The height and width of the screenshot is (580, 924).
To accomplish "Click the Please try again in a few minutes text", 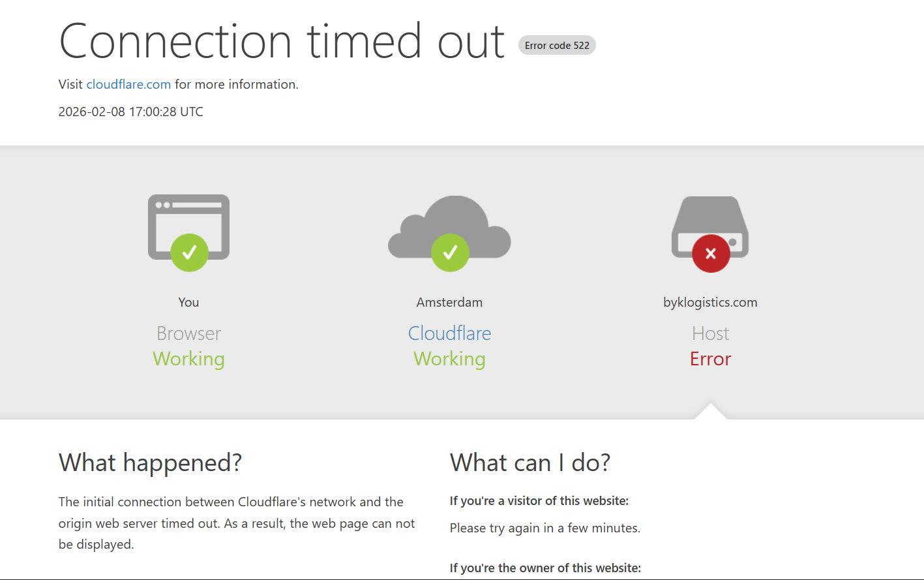I will coord(545,528).
